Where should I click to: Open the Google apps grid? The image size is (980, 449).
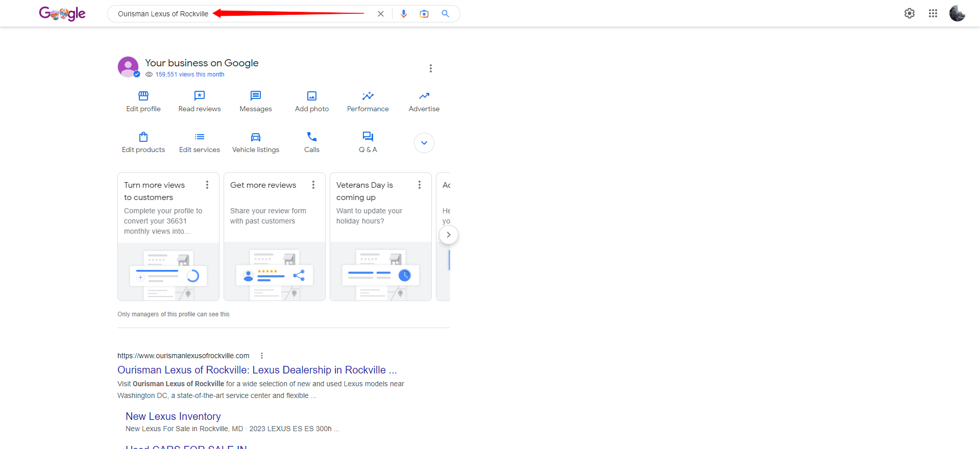click(933, 13)
